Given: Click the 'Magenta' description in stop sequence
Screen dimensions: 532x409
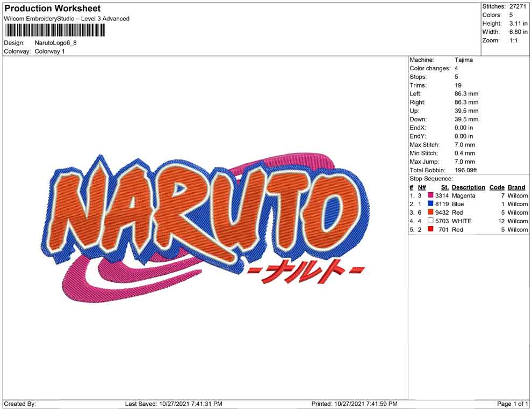Looking at the screenshot, I should 463,195.
